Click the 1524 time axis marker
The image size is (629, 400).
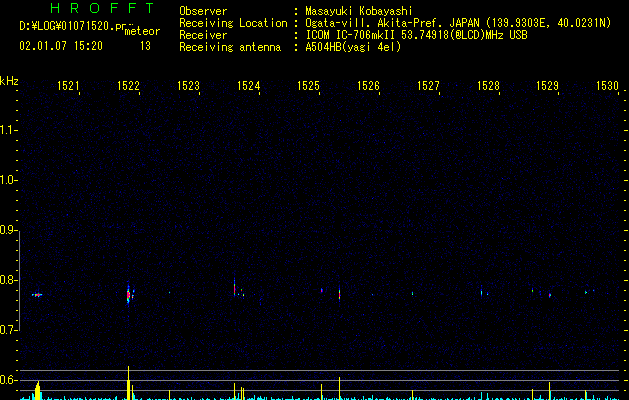[x=248, y=86]
